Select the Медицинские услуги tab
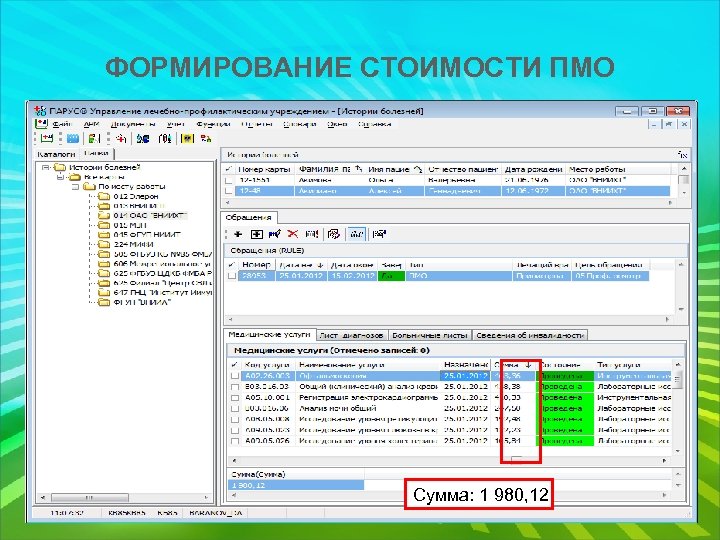Viewport: 720px width, 540px height. [x=270, y=335]
